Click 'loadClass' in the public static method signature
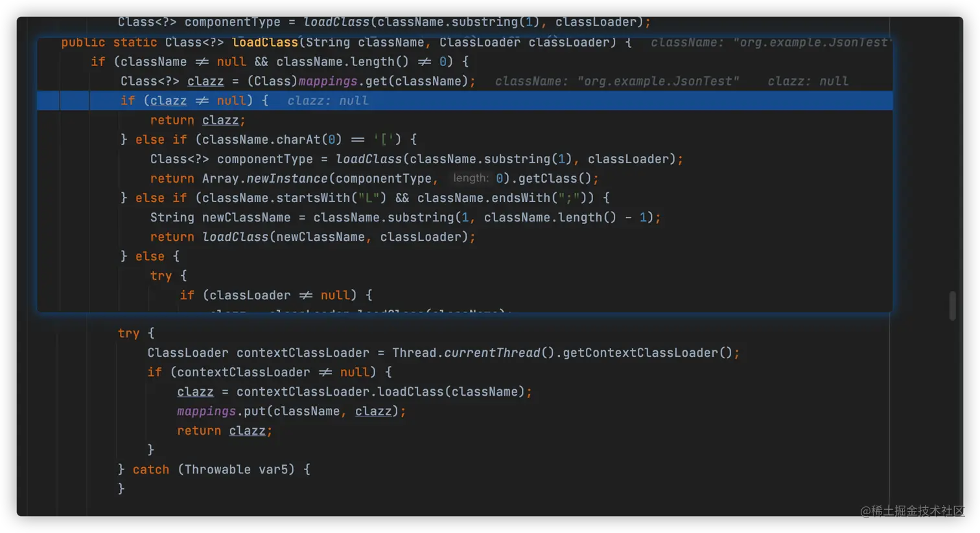 tap(265, 42)
